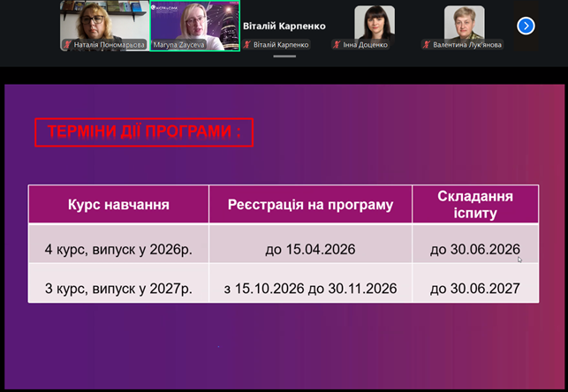568x392 pixels.
Task: Click the cell до 15.04.2026
Action: [310, 250]
